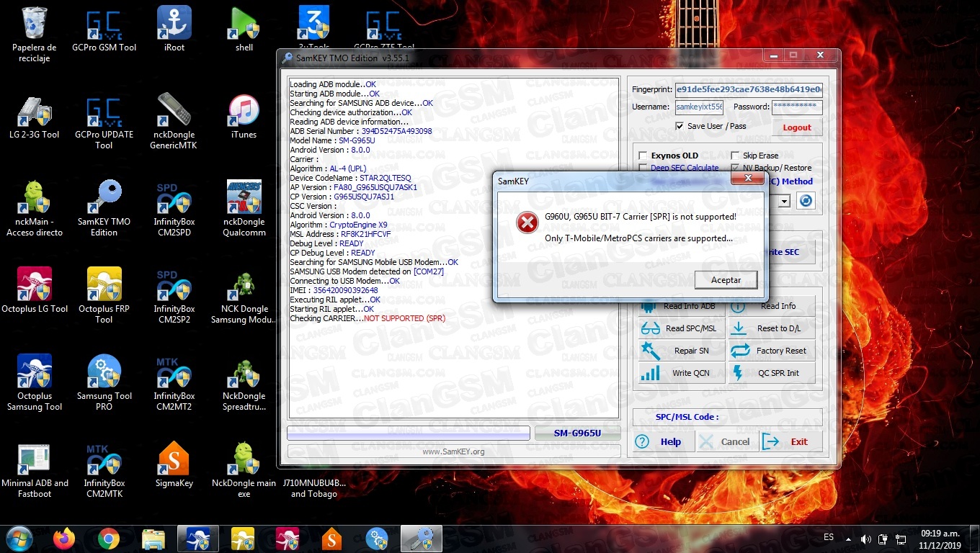Select the Octoplus LG Tool desktop icon
Screen dimensions: 980x553
point(35,291)
